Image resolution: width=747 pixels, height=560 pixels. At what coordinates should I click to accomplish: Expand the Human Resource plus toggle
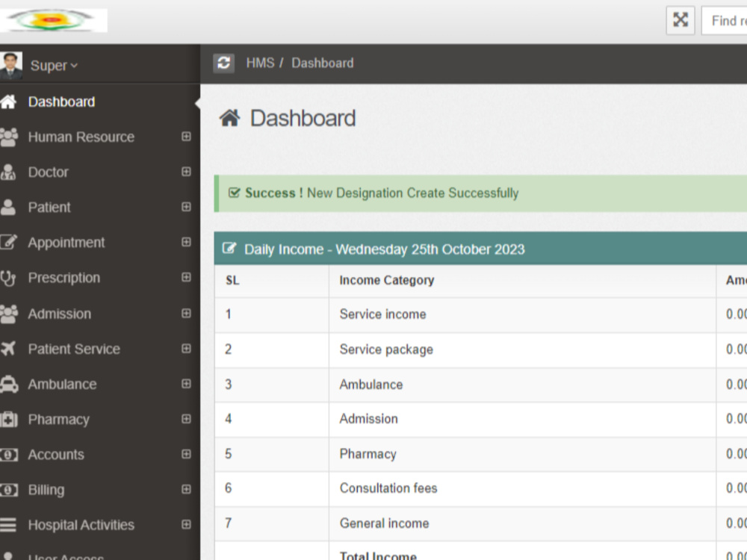(x=186, y=137)
